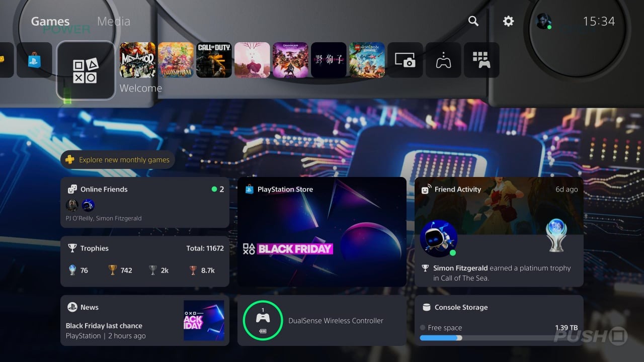Select the DualSense Wireless Controller card
This screenshot has height=362, width=644.
(x=322, y=320)
